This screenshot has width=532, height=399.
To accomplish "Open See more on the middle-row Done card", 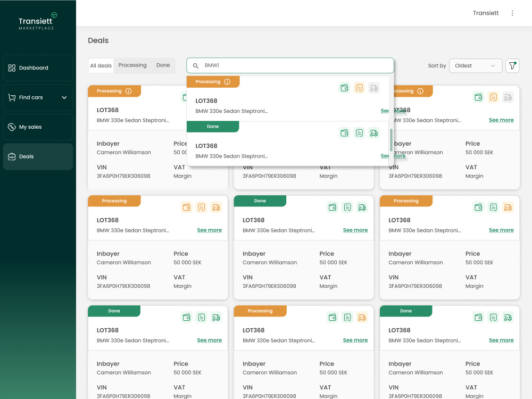I will pyautogui.click(x=355, y=230).
